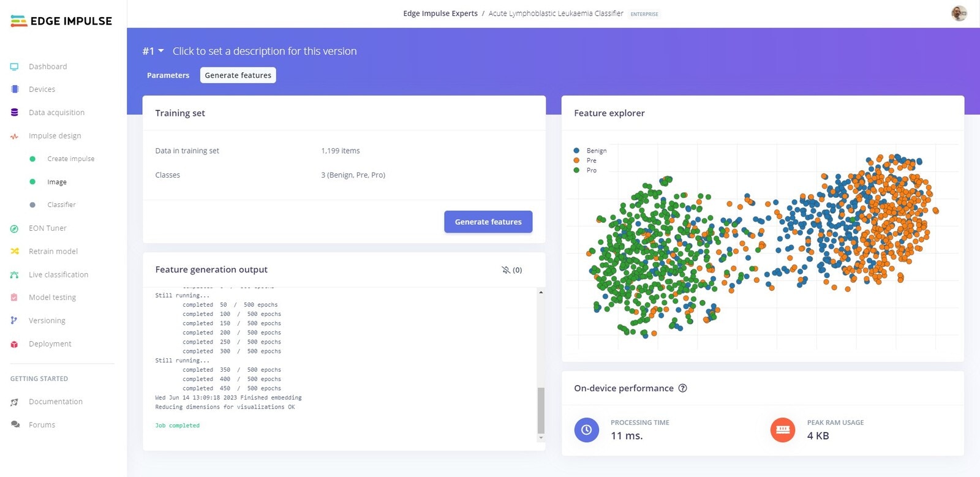Click the Impulse design pulse icon
The height and width of the screenshot is (477, 980).
pos(15,136)
